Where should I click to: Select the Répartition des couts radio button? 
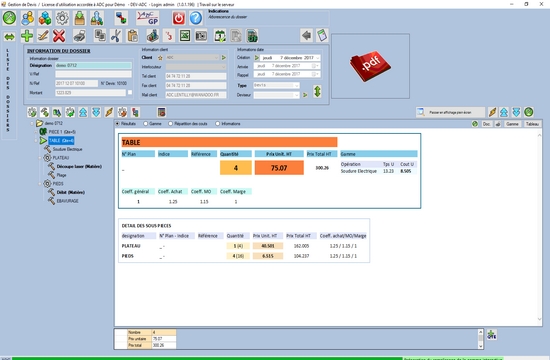click(x=170, y=124)
